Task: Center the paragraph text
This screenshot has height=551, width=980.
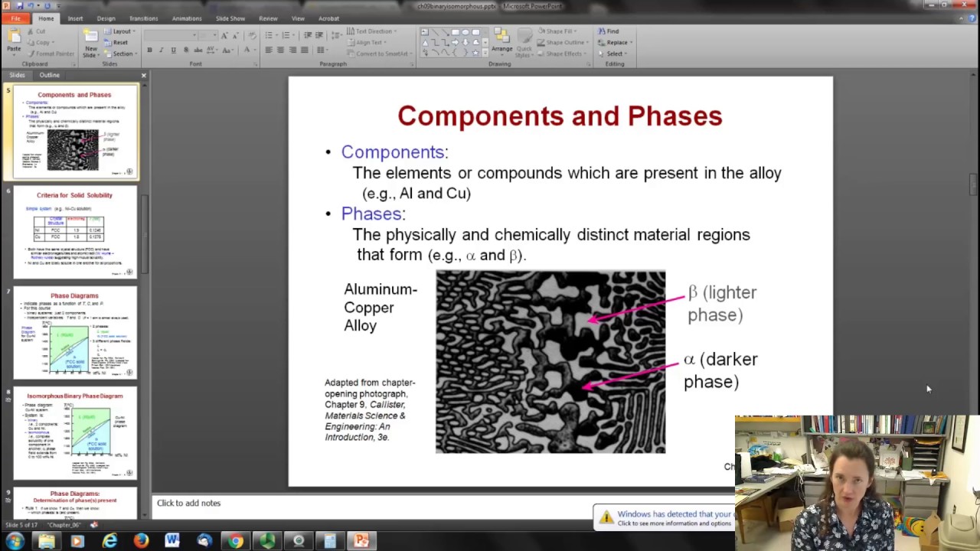Action: coord(280,51)
